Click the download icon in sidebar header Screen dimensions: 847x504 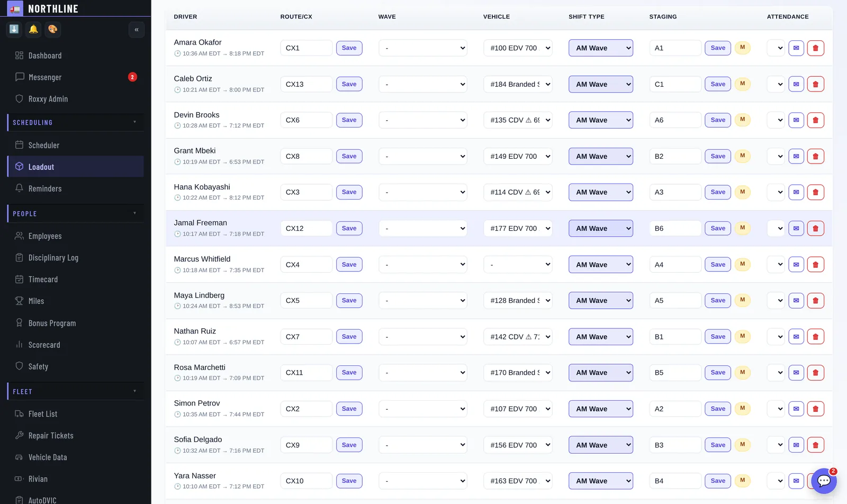[x=14, y=29]
